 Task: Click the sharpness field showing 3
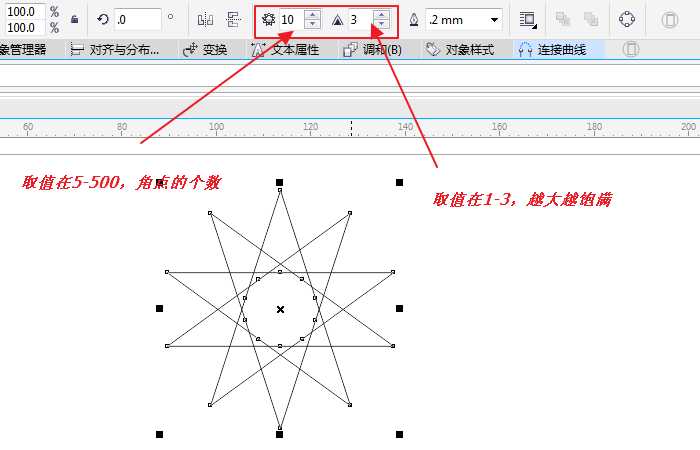tap(361, 20)
